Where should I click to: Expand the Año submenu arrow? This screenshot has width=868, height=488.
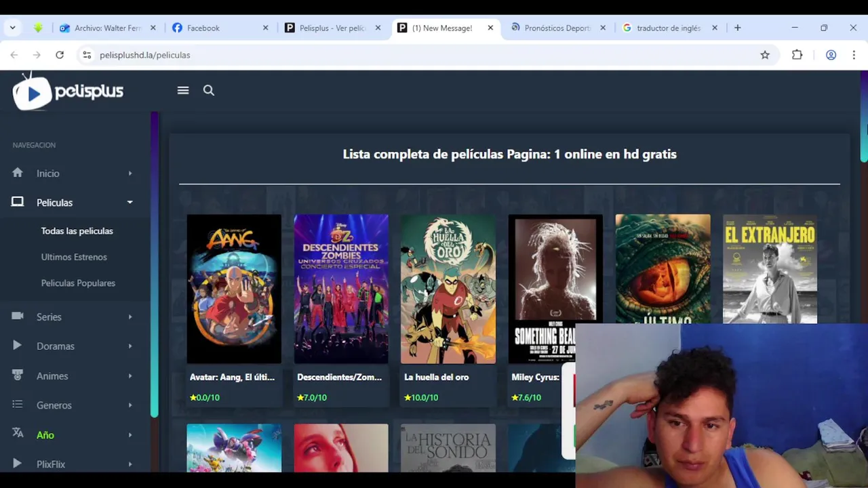click(130, 435)
